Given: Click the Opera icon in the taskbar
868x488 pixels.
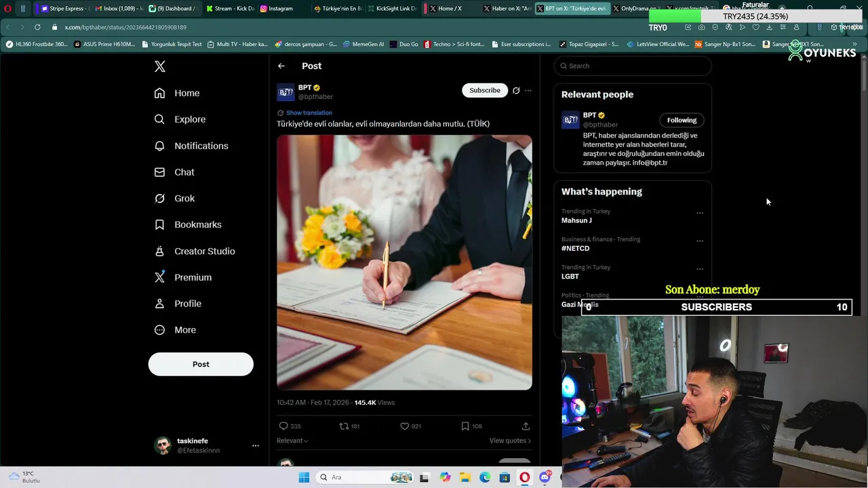Looking at the screenshot, I should click(525, 477).
